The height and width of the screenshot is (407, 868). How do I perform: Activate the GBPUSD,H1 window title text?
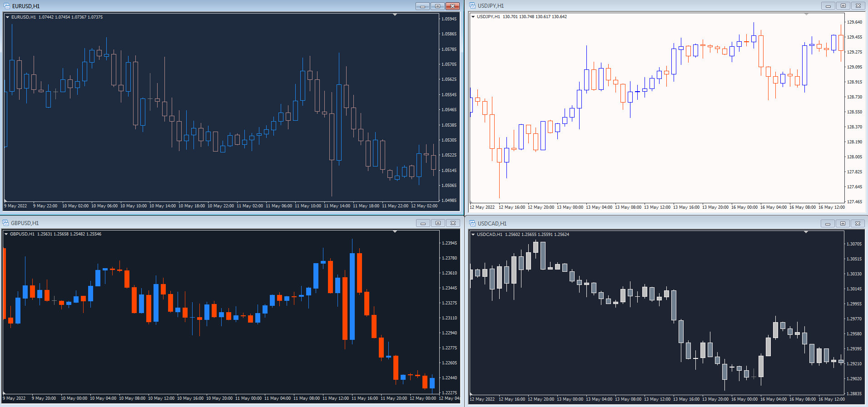pos(25,223)
